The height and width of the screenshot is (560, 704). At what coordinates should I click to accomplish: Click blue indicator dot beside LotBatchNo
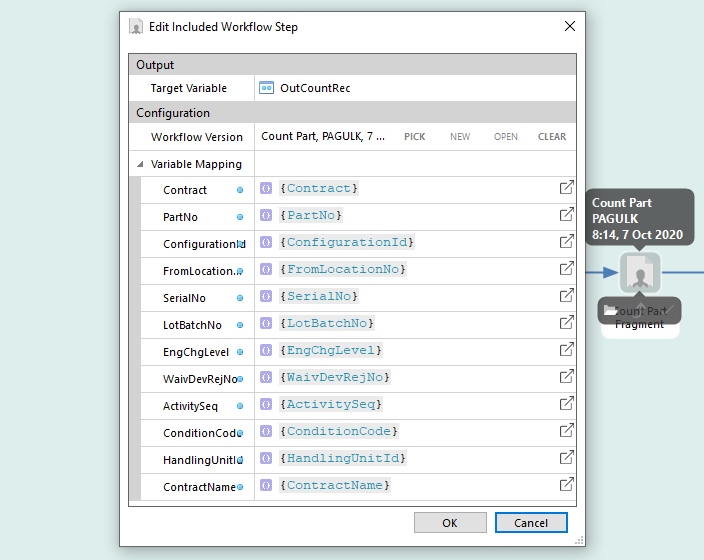coord(240,325)
